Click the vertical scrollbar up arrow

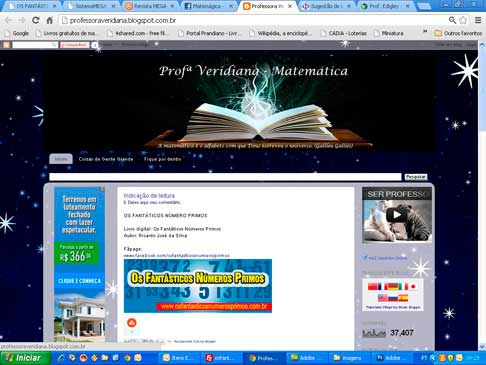[x=482, y=44]
